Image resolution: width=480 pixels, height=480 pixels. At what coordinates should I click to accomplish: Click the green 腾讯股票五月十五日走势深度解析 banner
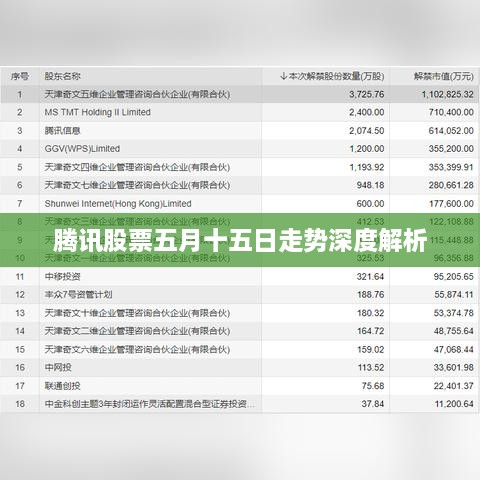(x=240, y=240)
